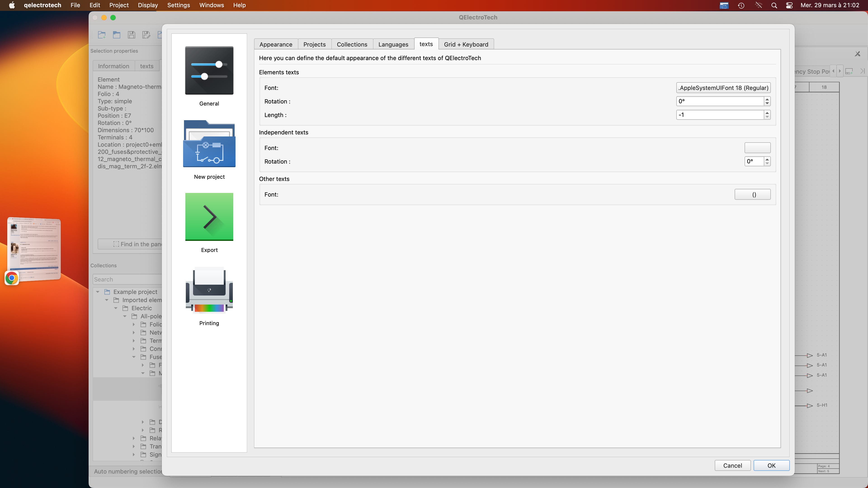
Task: Click the open-folder toolbar icon
Action: pos(117,35)
